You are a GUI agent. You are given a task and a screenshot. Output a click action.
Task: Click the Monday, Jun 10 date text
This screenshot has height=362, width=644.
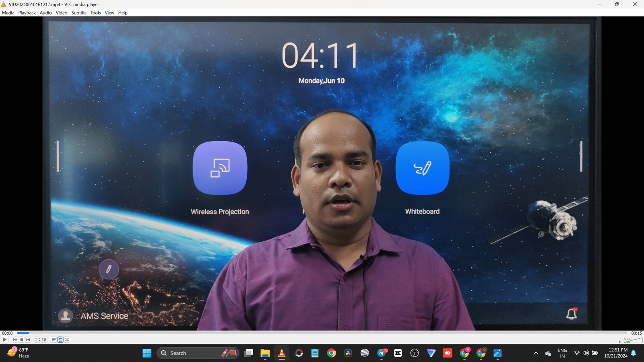pos(322,81)
